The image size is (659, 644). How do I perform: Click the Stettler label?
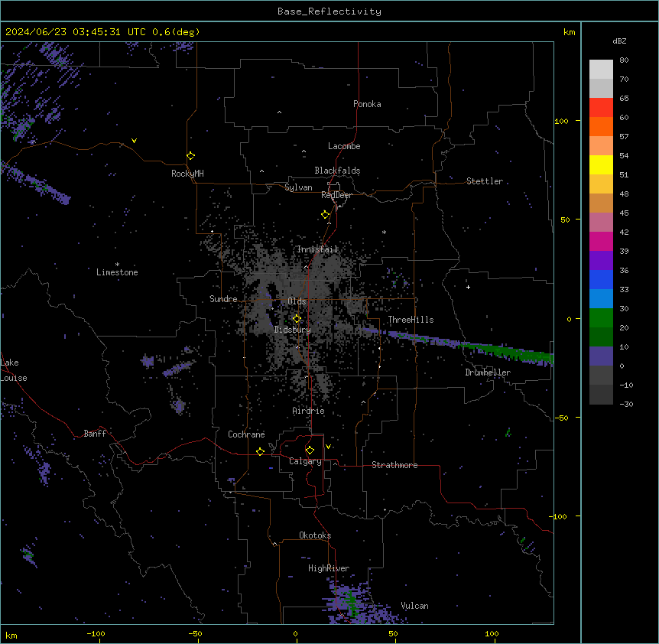[485, 181]
